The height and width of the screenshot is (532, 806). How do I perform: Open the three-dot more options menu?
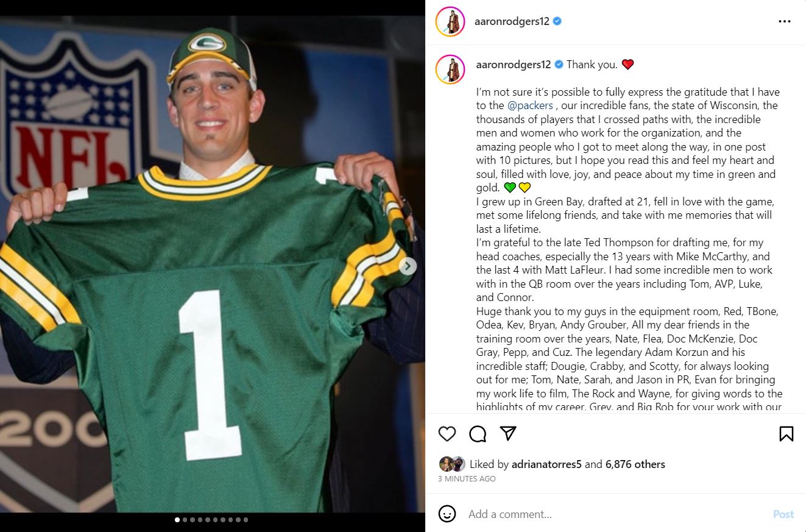point(785,21)
